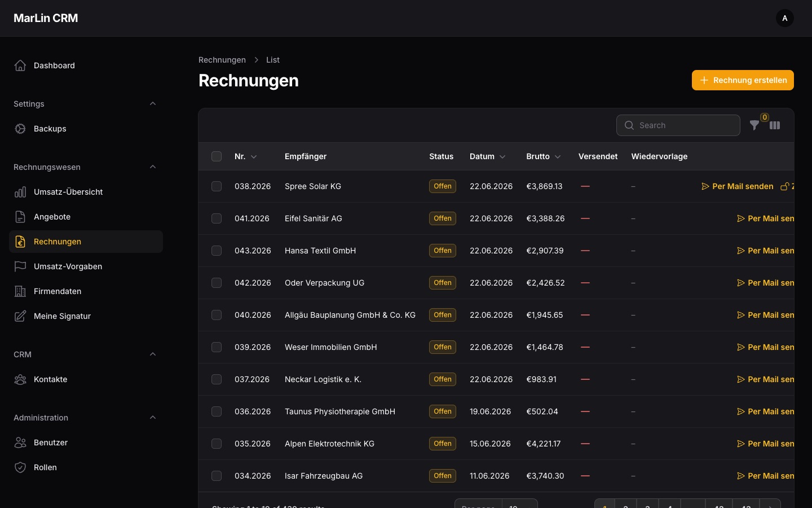
Task: Click the Backups gear icon
Action: [20, 129]
